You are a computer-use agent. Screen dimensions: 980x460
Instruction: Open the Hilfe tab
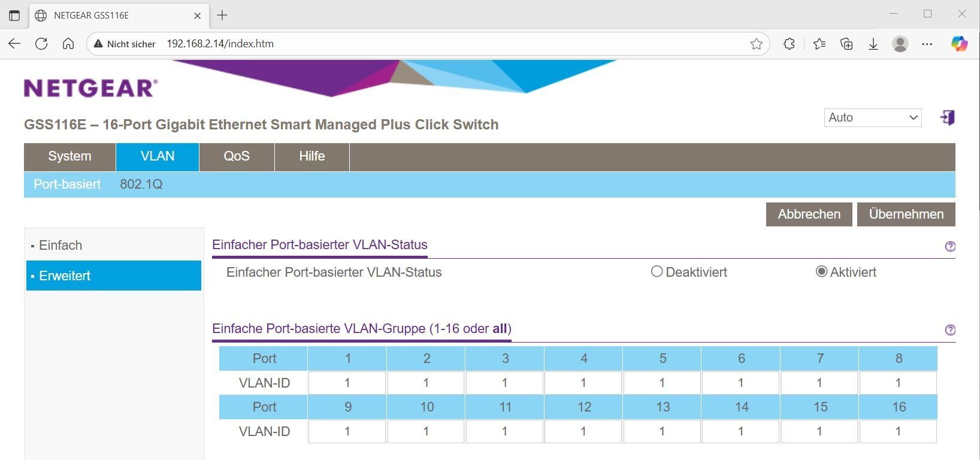pos(312,156)
